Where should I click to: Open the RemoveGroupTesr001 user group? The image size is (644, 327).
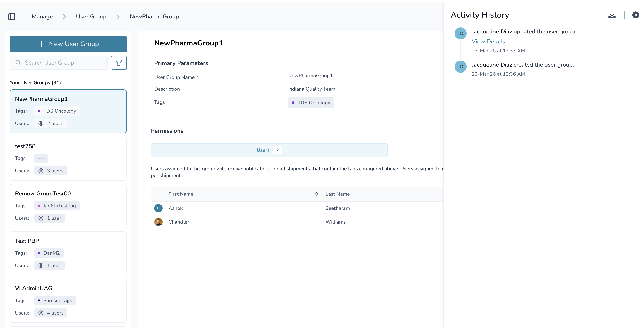68,206
